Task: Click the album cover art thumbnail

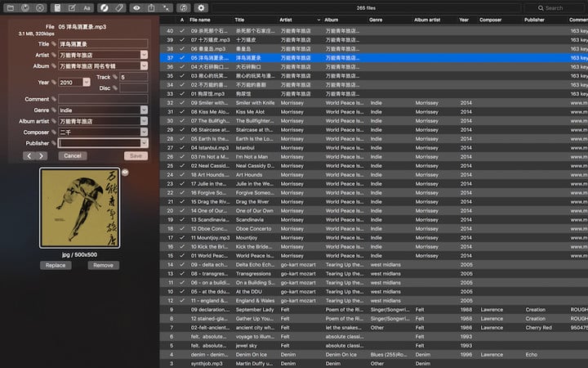Action: [79, 208]
